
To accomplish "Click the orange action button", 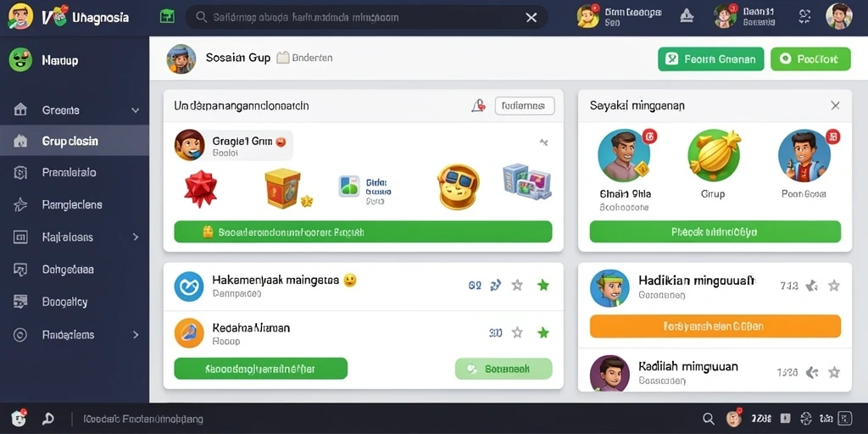I will pyautogui.click(x=715, y=326).
